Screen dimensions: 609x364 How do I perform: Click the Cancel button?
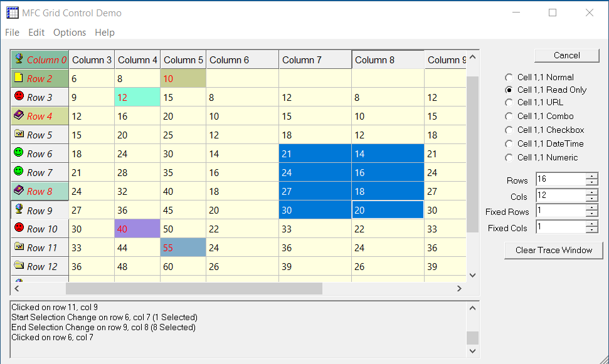pyautogui.click(x=567, y=56)
